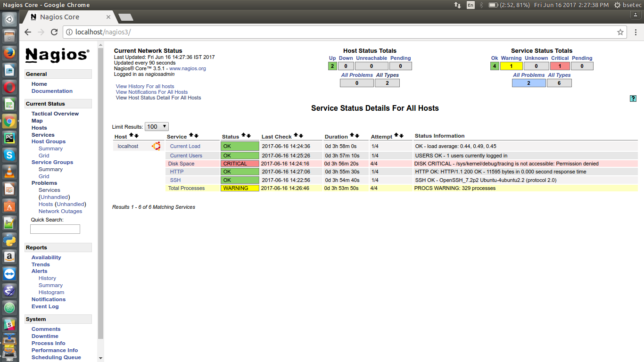Click View Host Status Detail For All Hosts
The height and width of the screenshot is (362, 644).
[158, 98]
